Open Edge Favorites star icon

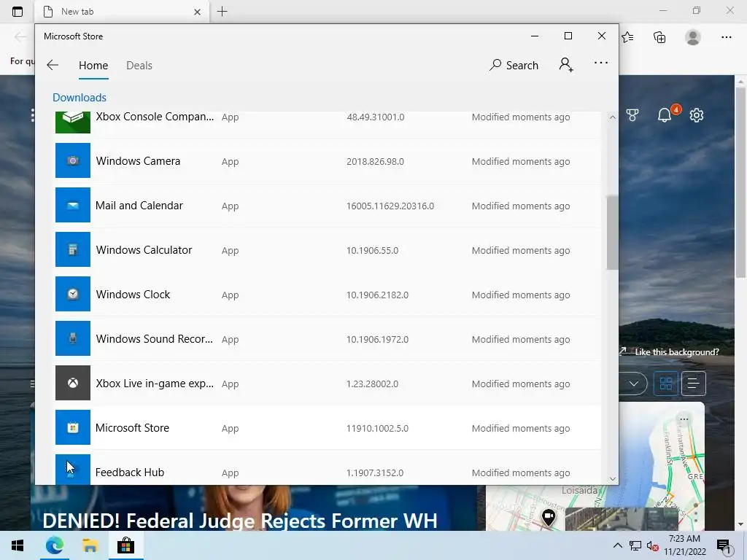(628, 37)
